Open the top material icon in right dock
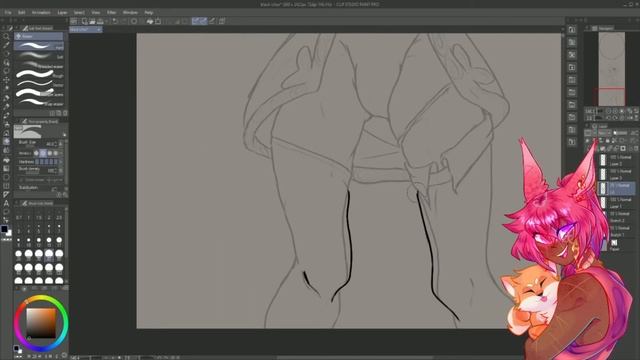The image size is (640, 360). pyautogui.click(x=572, y=30)
